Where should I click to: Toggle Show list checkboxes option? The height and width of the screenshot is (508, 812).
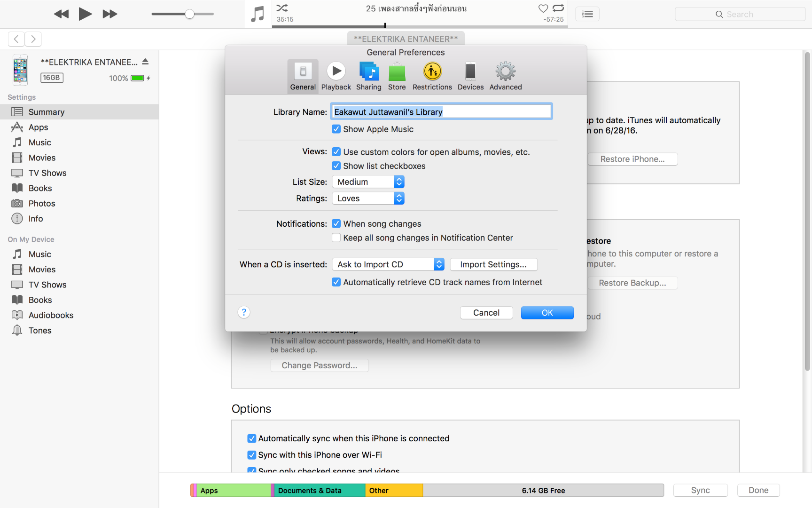[336, 166]
